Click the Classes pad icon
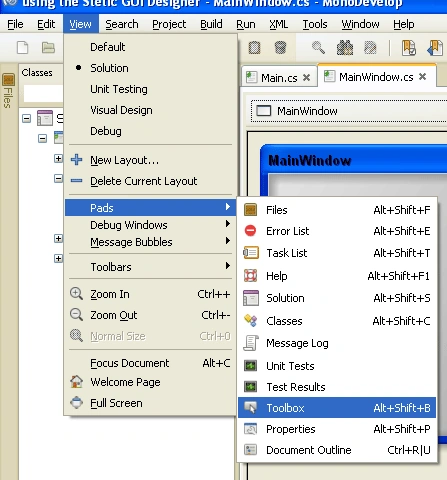The image size is (447, 480). (251, 321)
